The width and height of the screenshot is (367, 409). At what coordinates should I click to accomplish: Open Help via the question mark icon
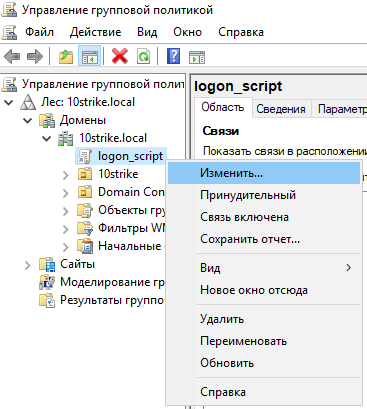(173, 56)
